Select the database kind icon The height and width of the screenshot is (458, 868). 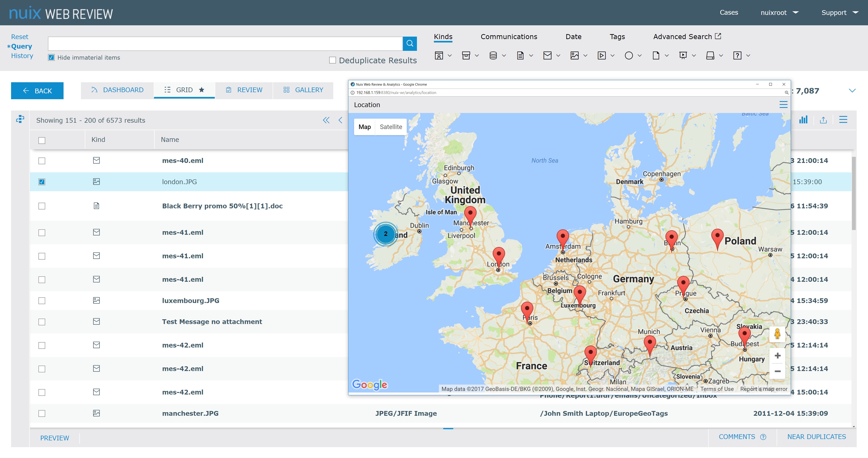click(x=493, y=56)
